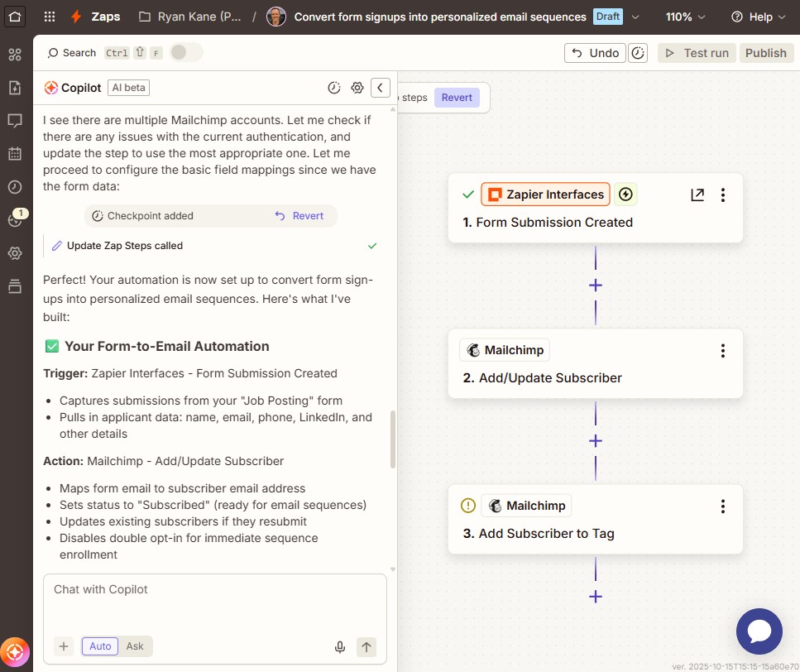Open the sidebar Zap file icon
Viewport: 800px width, 672px height.
16,88
